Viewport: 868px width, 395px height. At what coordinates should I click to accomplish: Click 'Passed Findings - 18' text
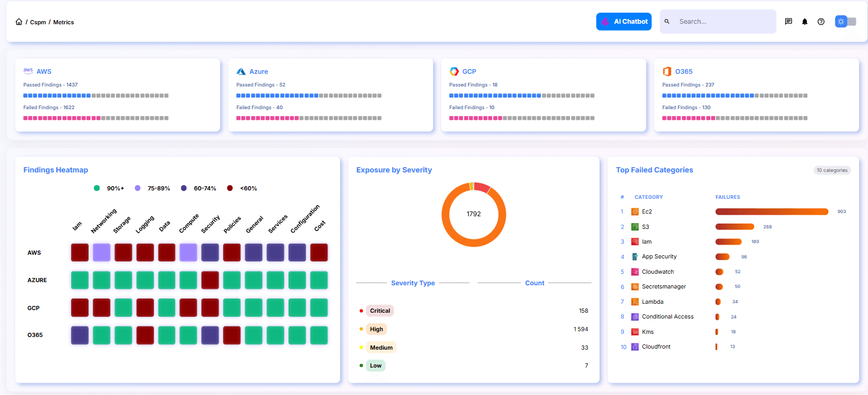(473, 85)
